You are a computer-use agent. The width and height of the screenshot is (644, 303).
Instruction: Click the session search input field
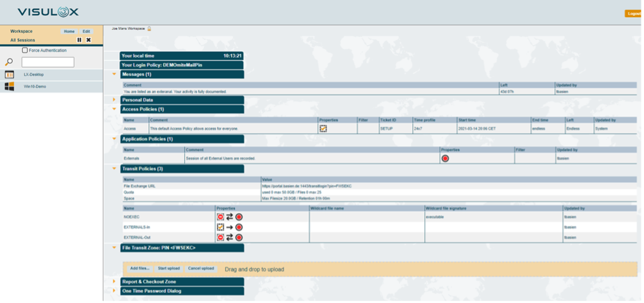click(48, 62)
